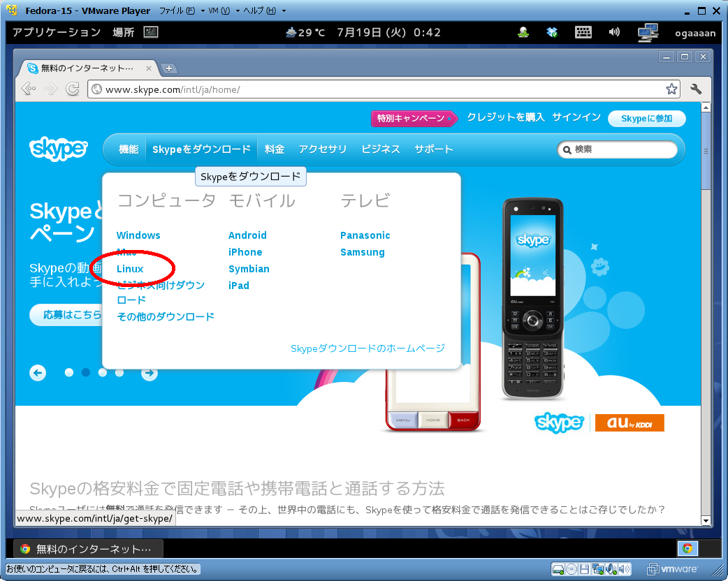This screenshot has width=728, height=581.
Task: Open the アプリケーション menu
Action: point(56,32)
